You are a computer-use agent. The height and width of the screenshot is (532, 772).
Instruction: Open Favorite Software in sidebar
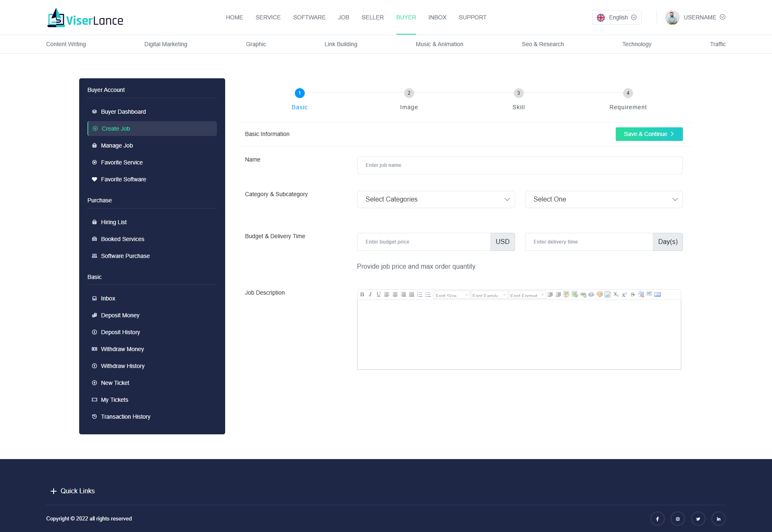click(x=152, y=179)
